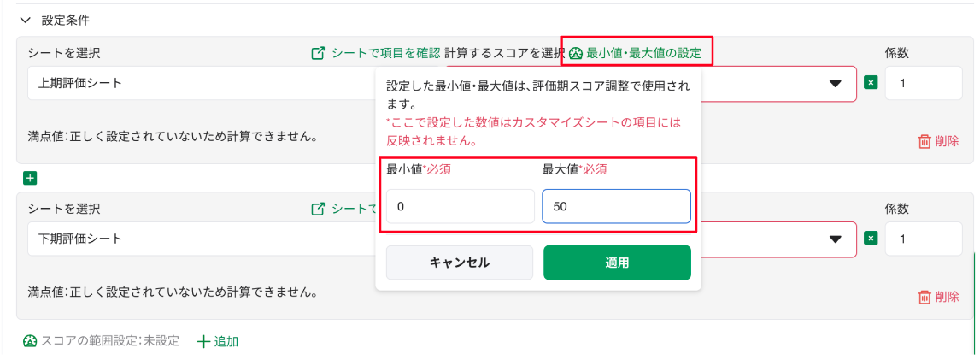This screenshot has width=980, height=360.
Task: Select the 下期評価シート sheet selection field
Action: click(x=202, y=239)
